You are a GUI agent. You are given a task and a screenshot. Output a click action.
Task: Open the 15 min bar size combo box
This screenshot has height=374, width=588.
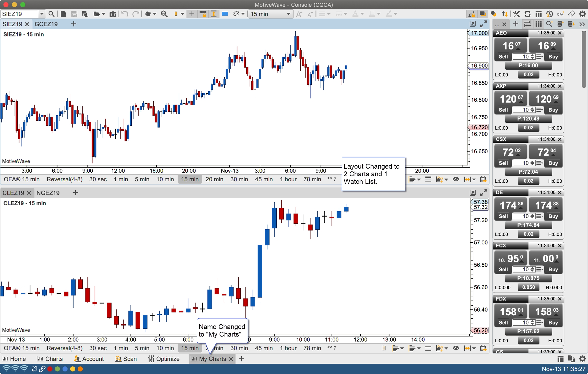[x=271, y=14]
